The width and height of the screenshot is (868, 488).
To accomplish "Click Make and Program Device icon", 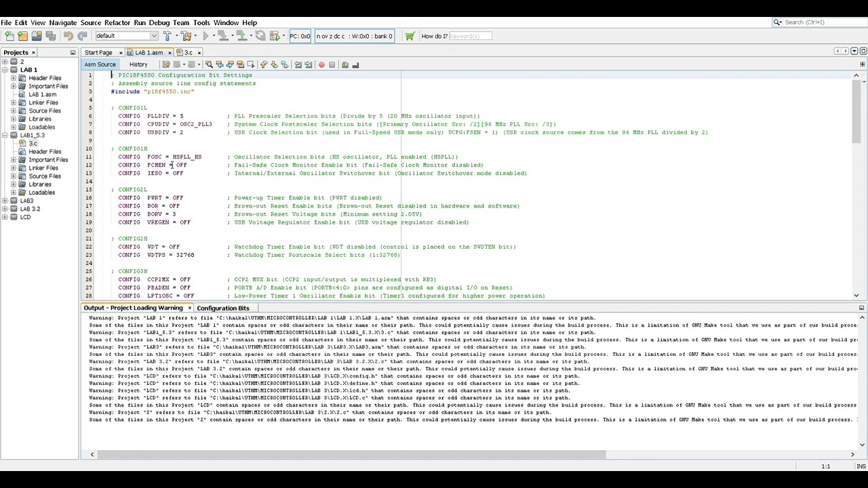I will click(x=222, y=36).
